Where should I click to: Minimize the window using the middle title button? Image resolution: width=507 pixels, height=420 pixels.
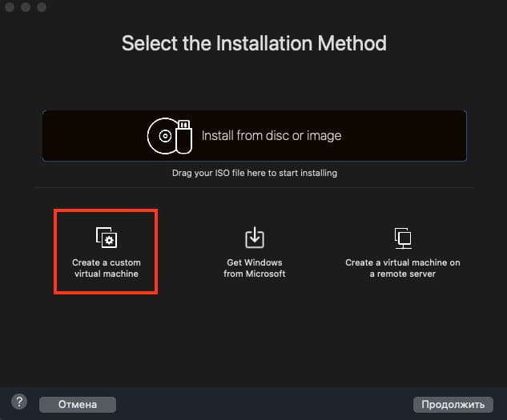click(x=26, y=7)
